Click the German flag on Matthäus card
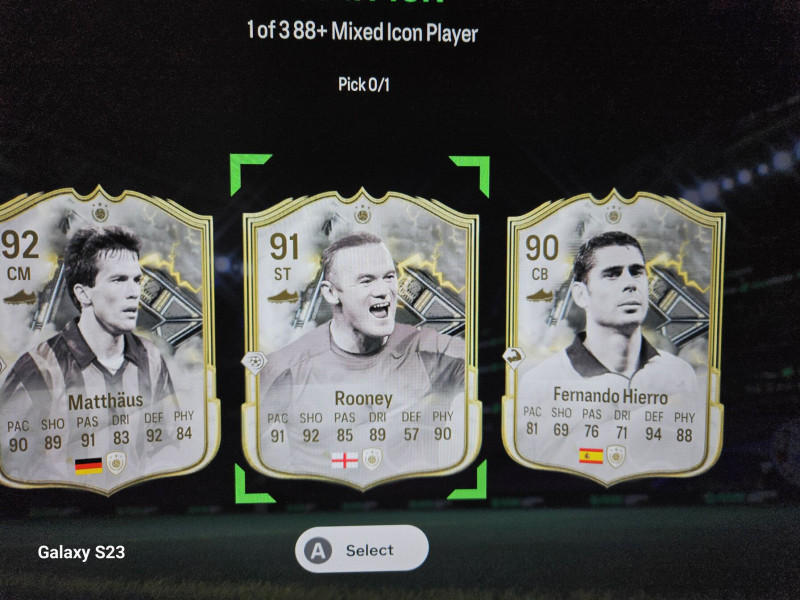 coord(88,466)
